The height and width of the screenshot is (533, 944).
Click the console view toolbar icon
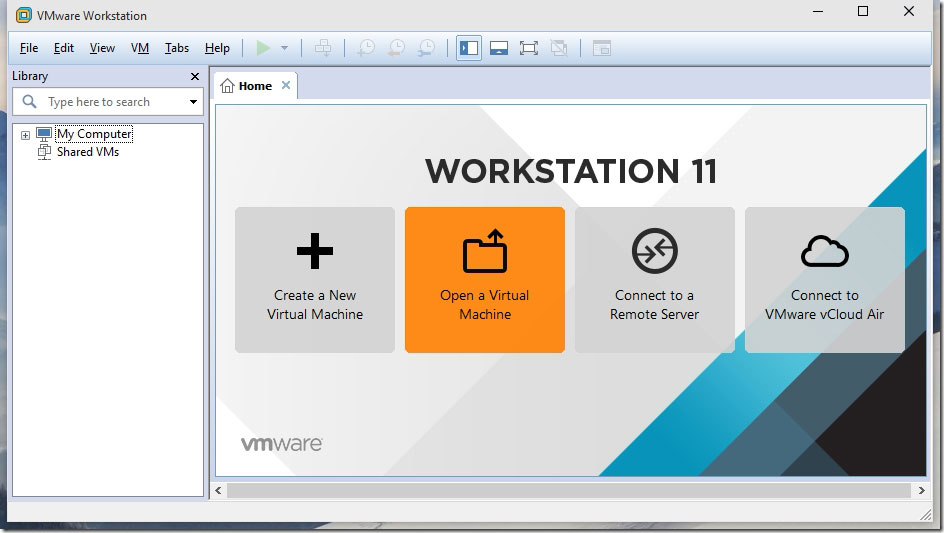click(x=601, y=48)
